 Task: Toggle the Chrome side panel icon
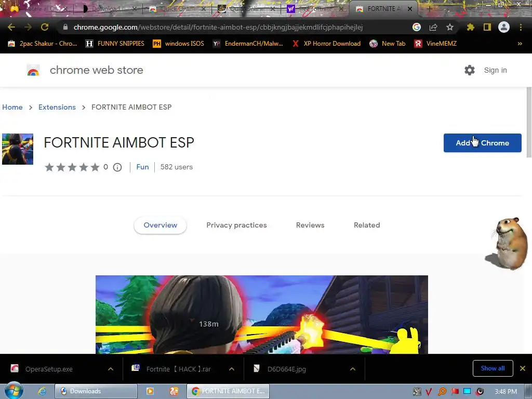tap(487, 27)
